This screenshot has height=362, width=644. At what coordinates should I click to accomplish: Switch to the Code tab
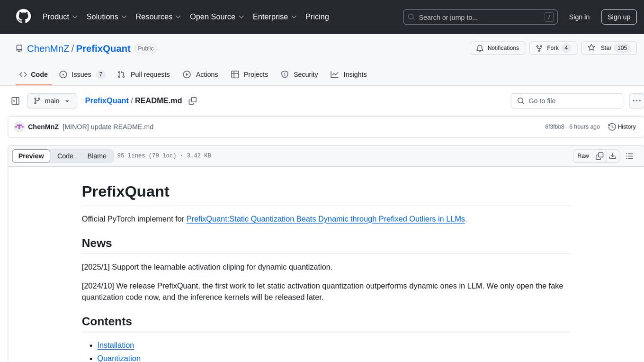tap(34, 74)
